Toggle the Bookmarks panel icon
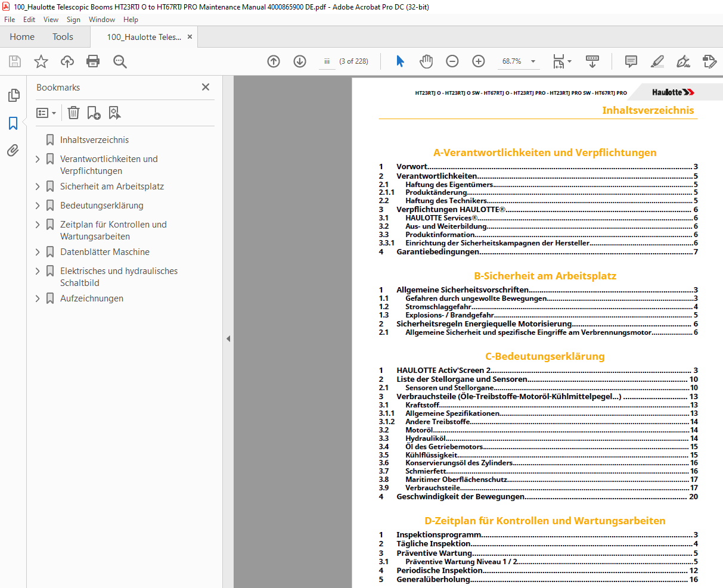The width and height of the screenshot is (723, 588). pyautogui.click(x=13, y=123)
